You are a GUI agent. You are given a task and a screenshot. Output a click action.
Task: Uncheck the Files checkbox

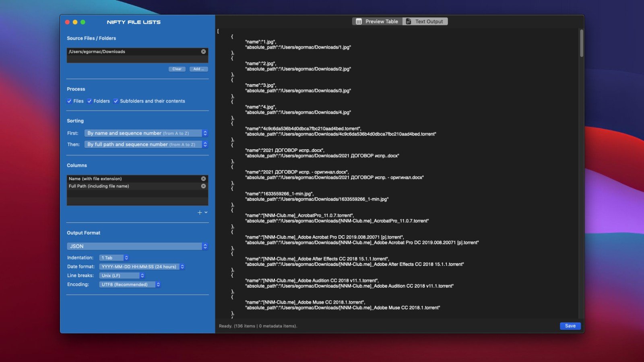click(69, 101)
